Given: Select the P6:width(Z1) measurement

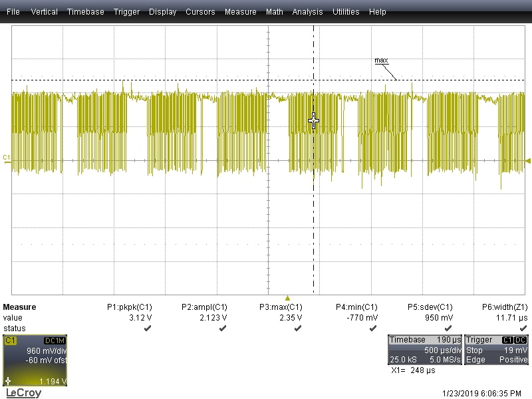Looking at the screenshot, I should [505, 307].
